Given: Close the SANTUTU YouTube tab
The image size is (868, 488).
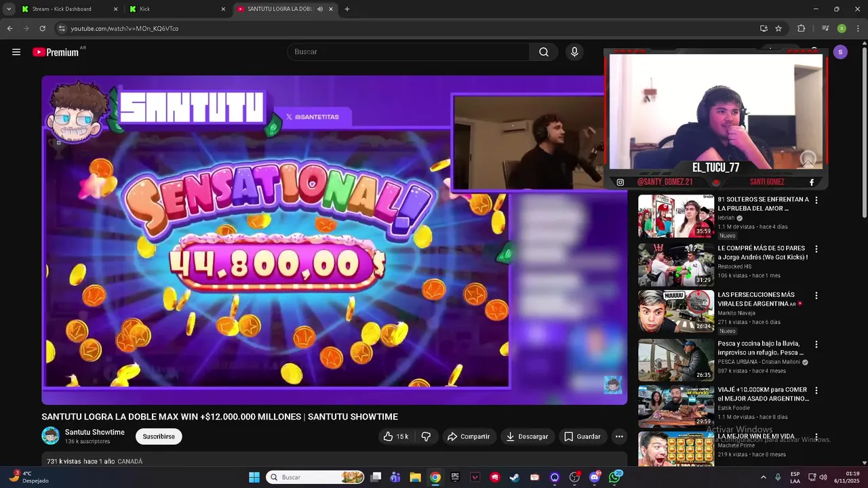Looking at the screenshot, I should 331,9.
